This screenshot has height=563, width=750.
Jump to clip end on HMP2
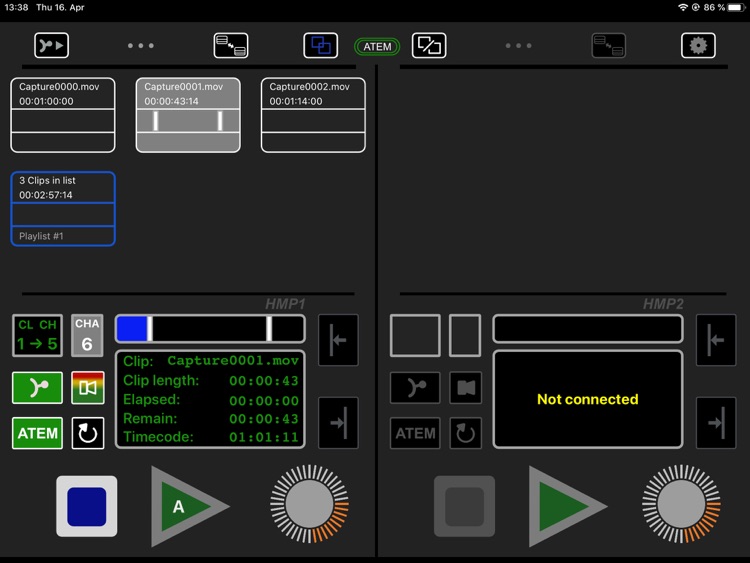(716, 422)
